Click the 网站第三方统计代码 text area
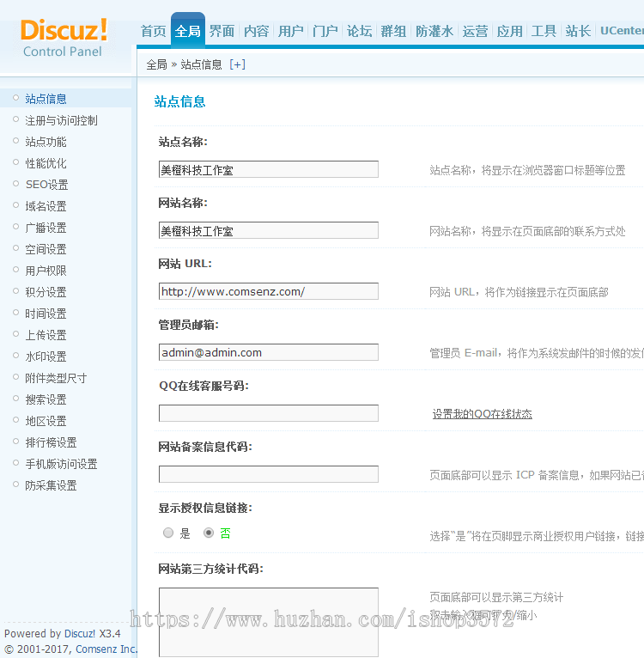Viewport: 644px width, 658px height. click(x=269, y=622)
